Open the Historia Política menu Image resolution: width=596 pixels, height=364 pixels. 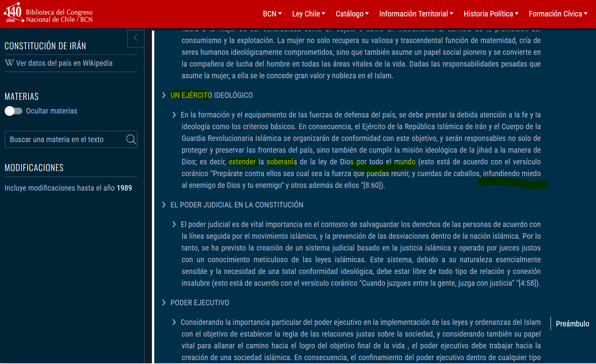pos(491,14)
